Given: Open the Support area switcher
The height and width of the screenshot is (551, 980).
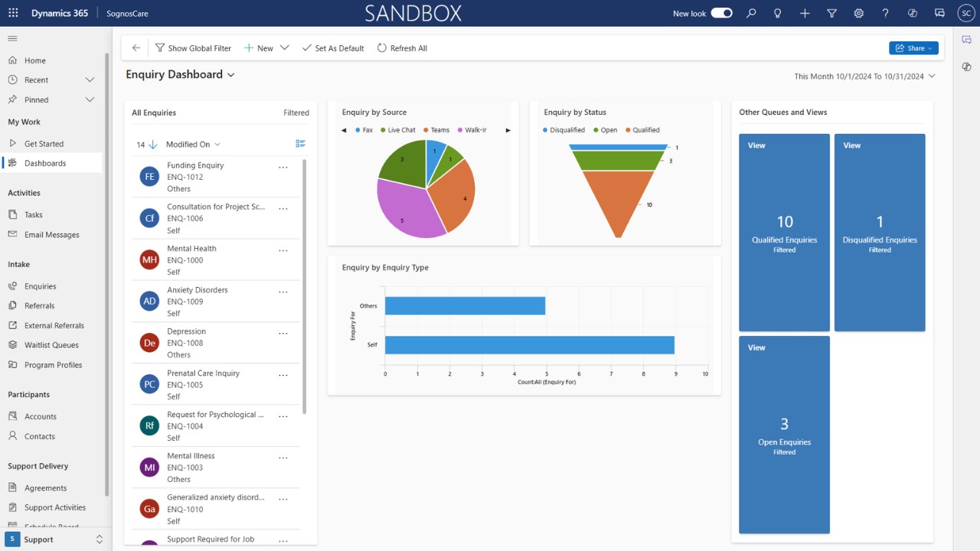Looking at the screenshot, I should (x=54, y=540).
